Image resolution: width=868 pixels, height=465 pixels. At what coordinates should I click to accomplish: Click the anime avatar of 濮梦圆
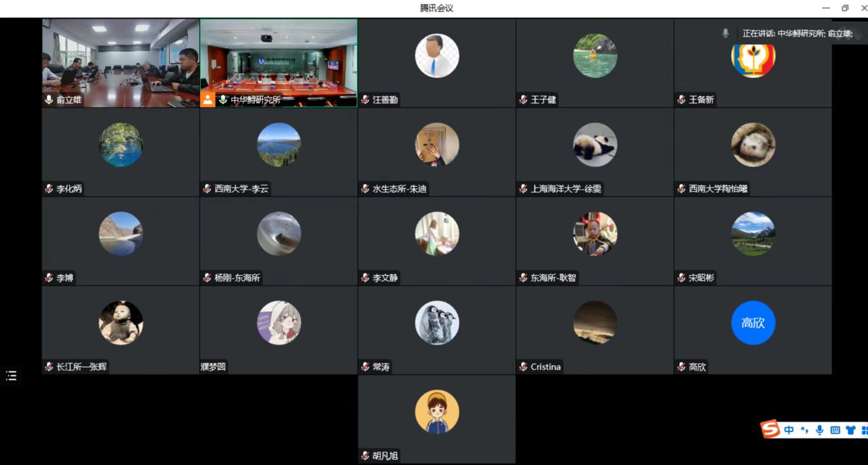point(278,323)
